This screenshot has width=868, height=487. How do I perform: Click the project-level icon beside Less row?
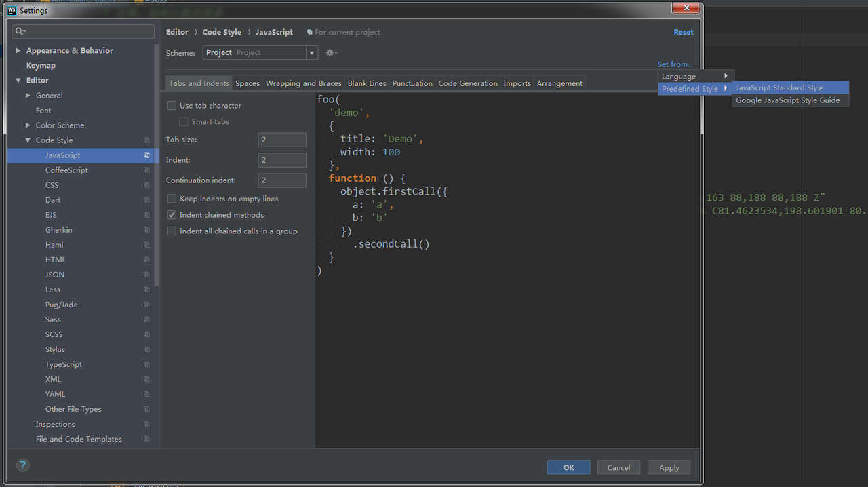pos(146,290)
